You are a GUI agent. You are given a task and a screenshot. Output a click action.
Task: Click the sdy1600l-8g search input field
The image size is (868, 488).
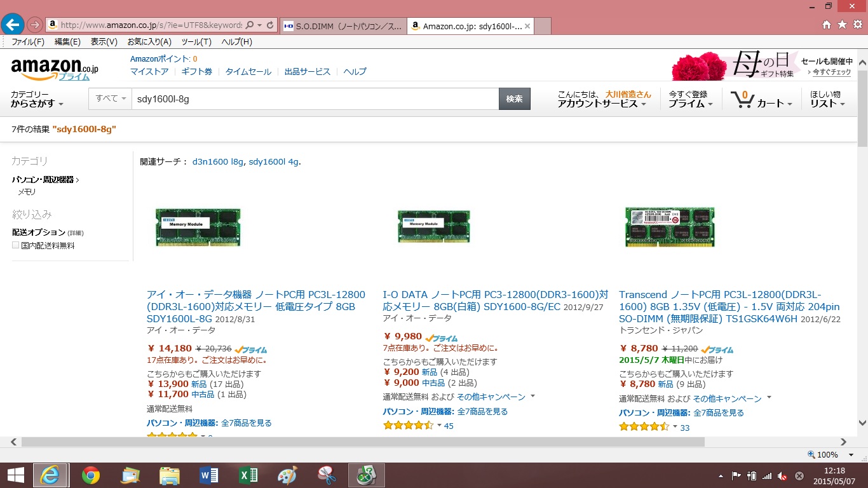coord(315,98)
